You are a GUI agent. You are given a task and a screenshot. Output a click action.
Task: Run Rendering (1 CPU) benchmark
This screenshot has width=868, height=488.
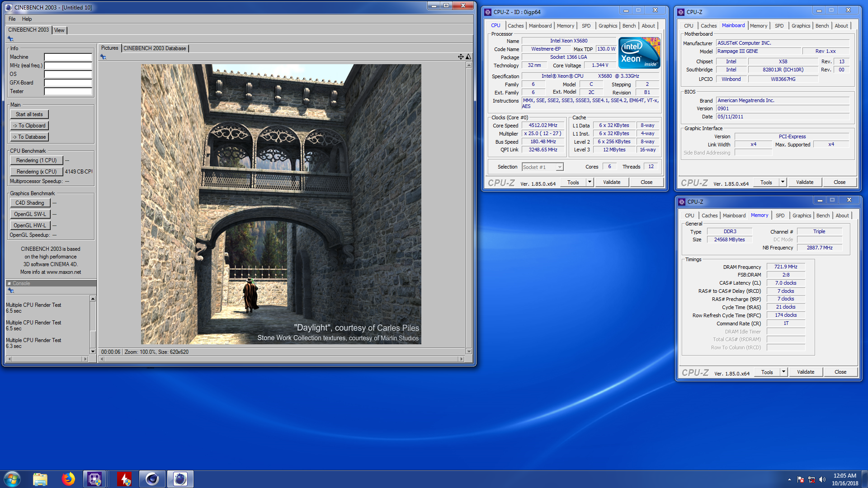[36, 160]
